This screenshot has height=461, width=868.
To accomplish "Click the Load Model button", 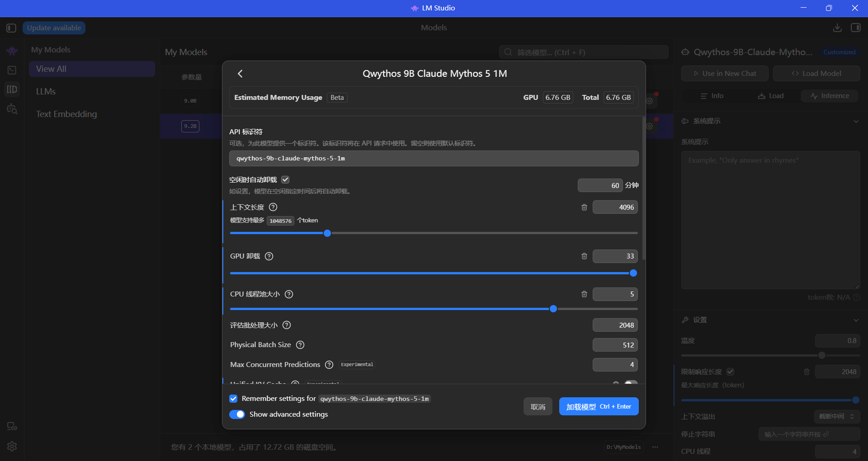I will click(816, 74).
